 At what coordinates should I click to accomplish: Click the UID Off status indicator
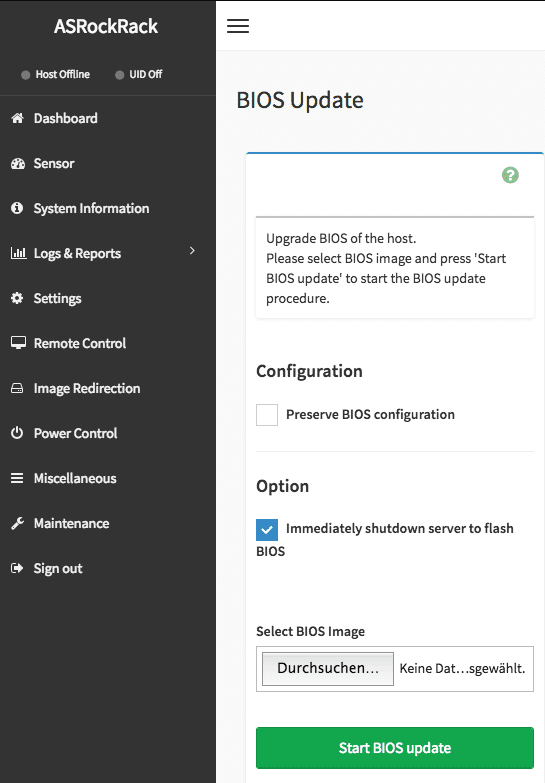click(x=139, y=74)
